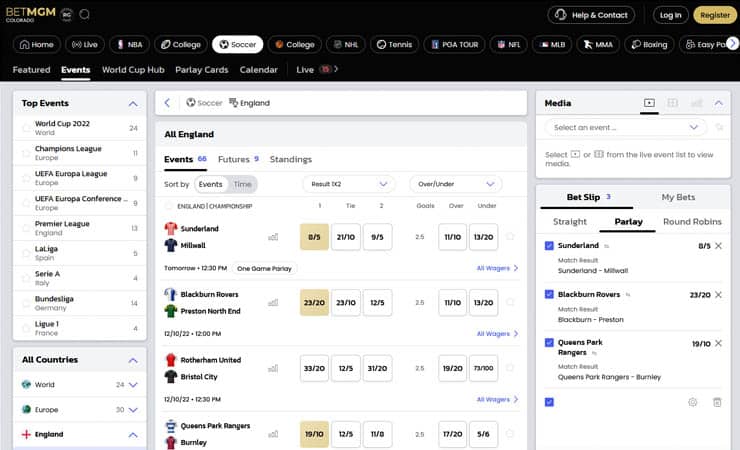This screenshot has width=740, height=450.
Task: Favorite the World Cup 2022 star
Action: tap(26, 128)
